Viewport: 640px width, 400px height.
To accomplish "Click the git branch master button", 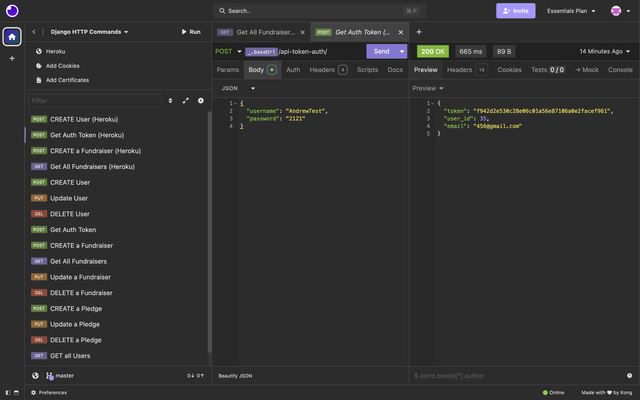I will (60, 376).
